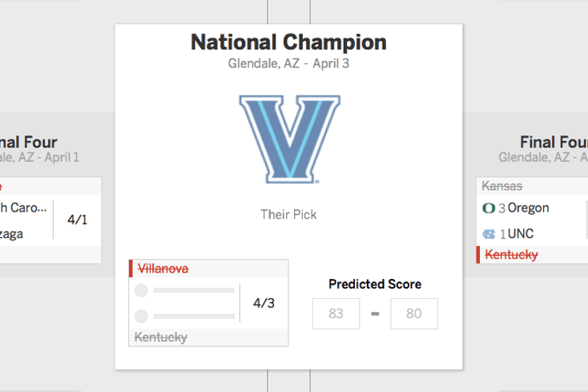Click the UNC team logo
588x392 pixels.
tap(489, 234)
